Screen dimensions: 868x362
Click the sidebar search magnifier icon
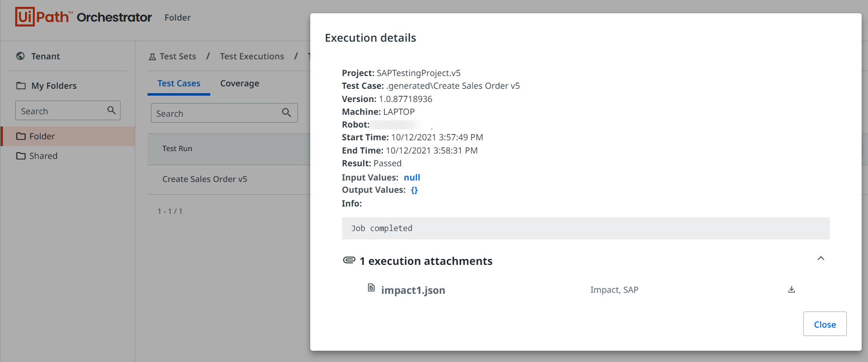pyautogui.click(x=112, y=110)
